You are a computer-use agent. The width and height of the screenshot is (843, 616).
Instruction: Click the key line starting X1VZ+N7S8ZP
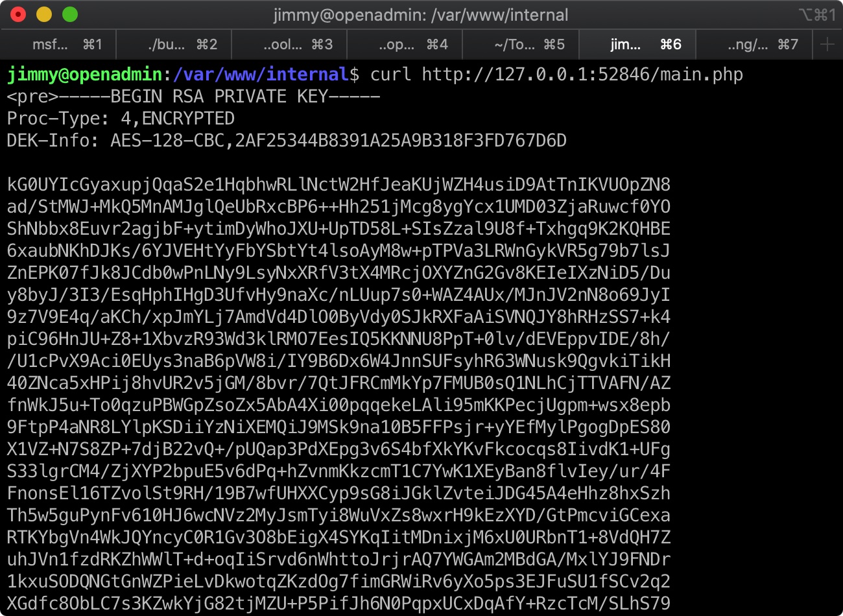(x=338, y=449)
